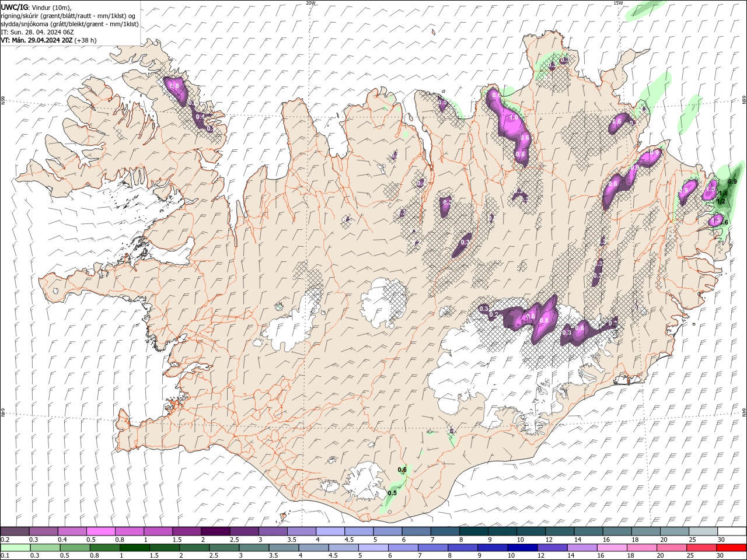
Task: Click the title text 'UWC/IG: Vindur (10m),'
Action: coord(36,7)
